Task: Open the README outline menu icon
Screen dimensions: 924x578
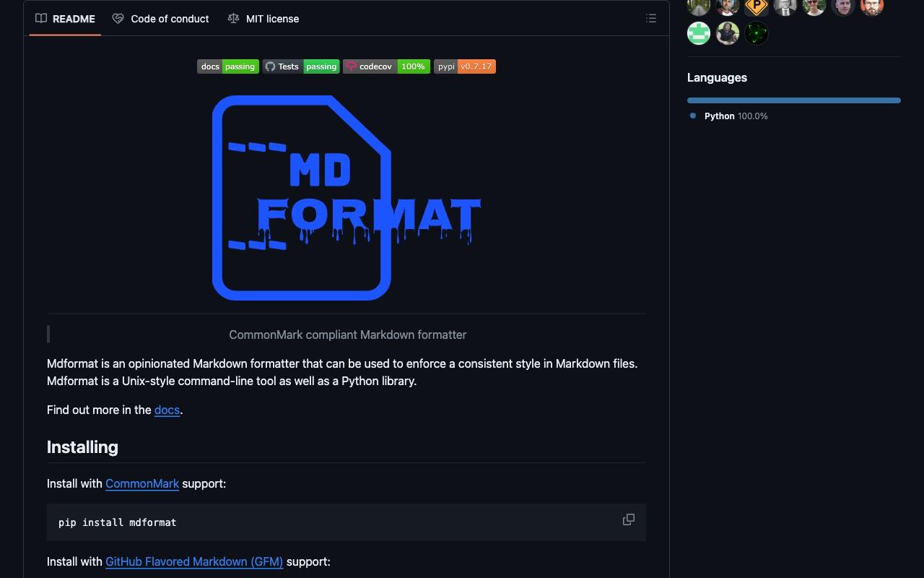Action: (x=651, y=19)
